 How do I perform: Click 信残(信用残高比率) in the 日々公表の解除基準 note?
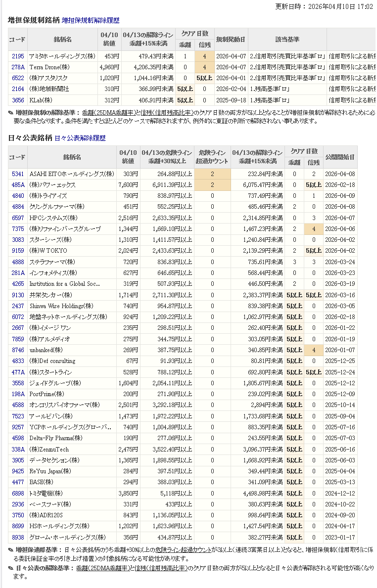161,569
